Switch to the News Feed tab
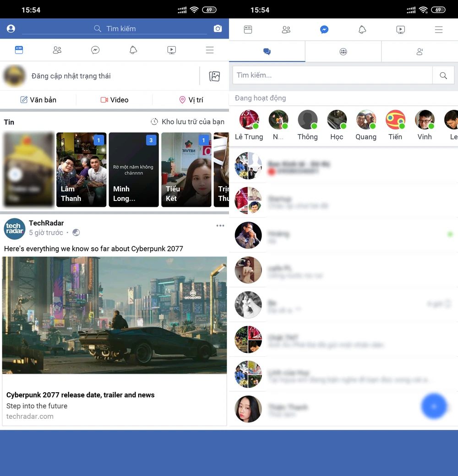Image resolution: width=458 pixels, height=476 pixels. pyautogui.click(x=19, y=50)
